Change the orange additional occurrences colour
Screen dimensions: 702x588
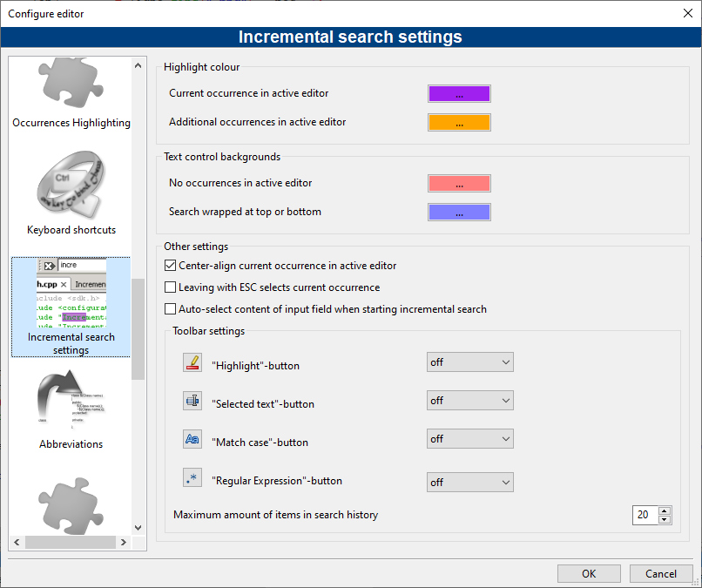pos(459,123)
